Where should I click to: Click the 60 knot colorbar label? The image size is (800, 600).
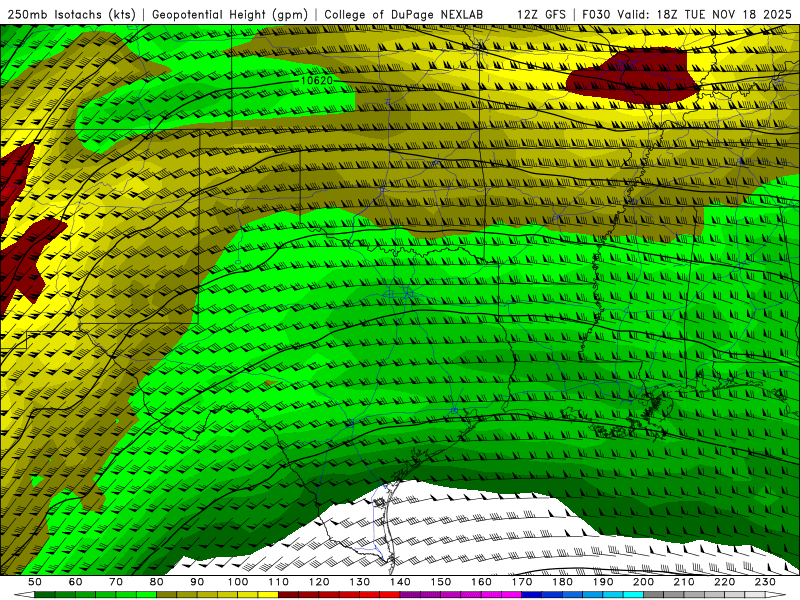[x=76, y=582]
